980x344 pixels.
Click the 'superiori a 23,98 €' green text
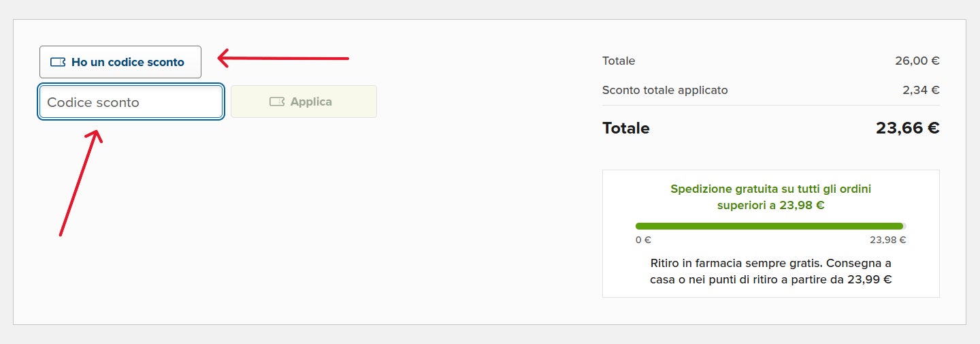[770, 205]
